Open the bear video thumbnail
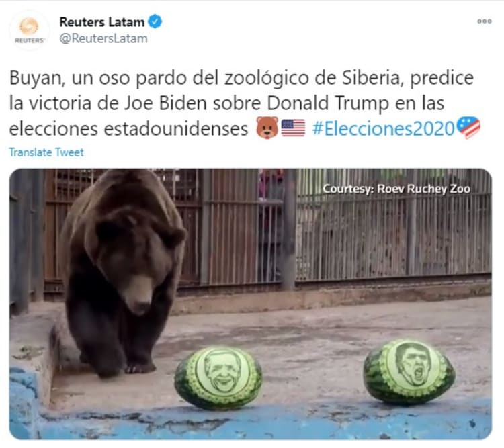Screen dimensions: 504x448 click(x=251, y=304)
